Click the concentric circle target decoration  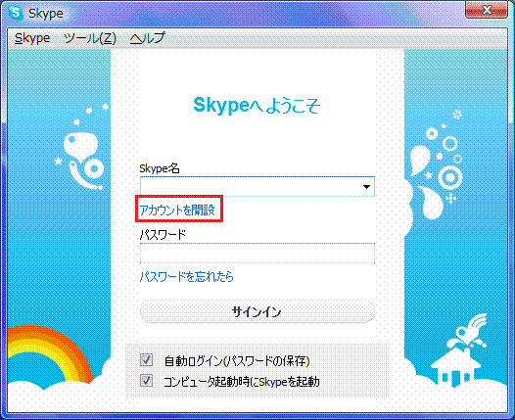[x=450, y=177]
